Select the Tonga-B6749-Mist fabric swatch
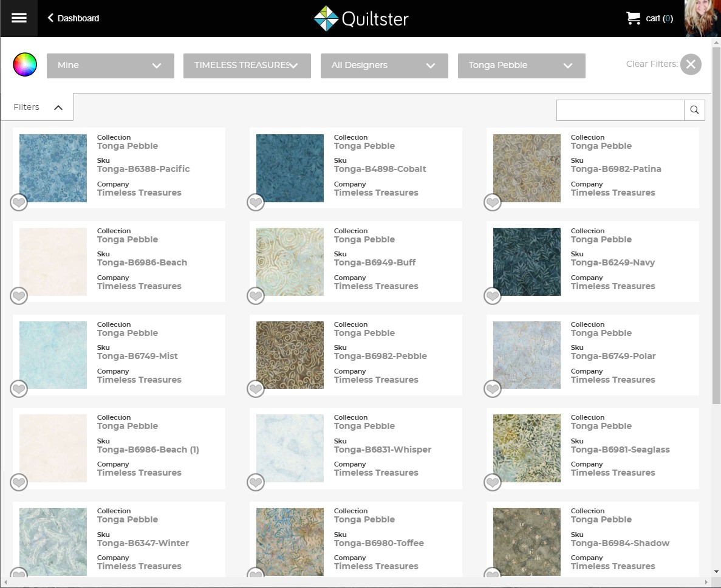This screenshot has width=721, height=588. coord(53,355)
